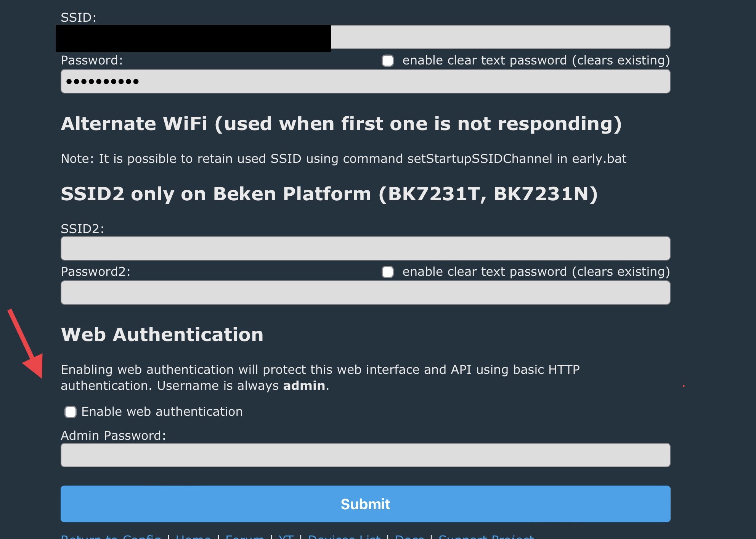Click the Admin Password field
The height and width of the screenshot is (539, 756).
click(x=365, y=455)
